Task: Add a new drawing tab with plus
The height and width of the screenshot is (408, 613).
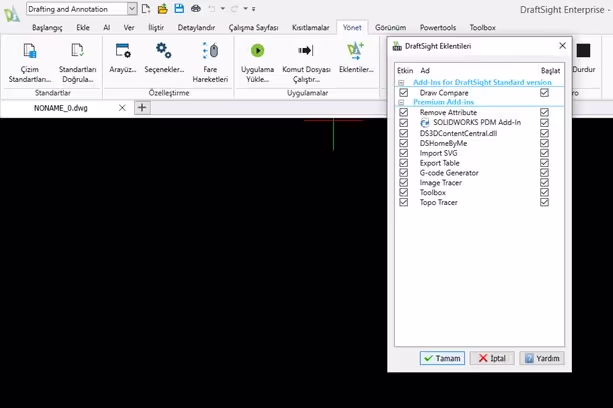Action: click(x=142, y=107)
